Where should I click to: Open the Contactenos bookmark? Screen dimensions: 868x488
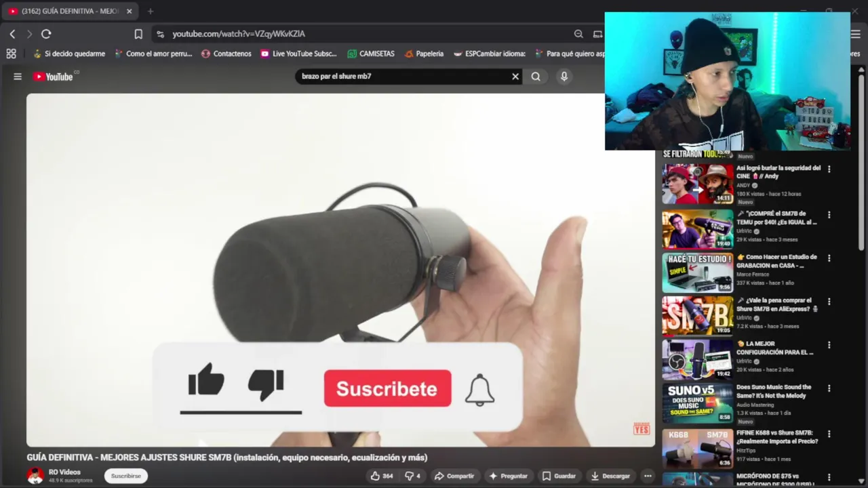coord(226,54)
